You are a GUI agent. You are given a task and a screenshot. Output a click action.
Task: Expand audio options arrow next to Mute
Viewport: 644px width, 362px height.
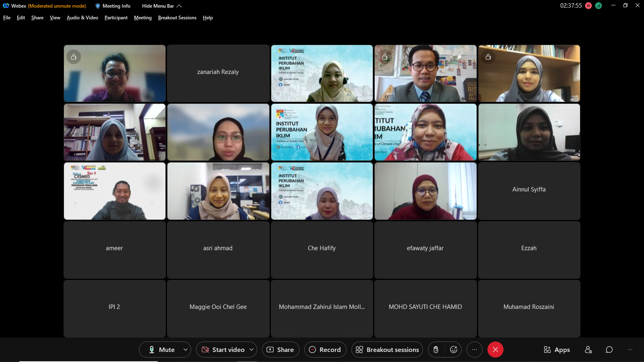(185, 350)
